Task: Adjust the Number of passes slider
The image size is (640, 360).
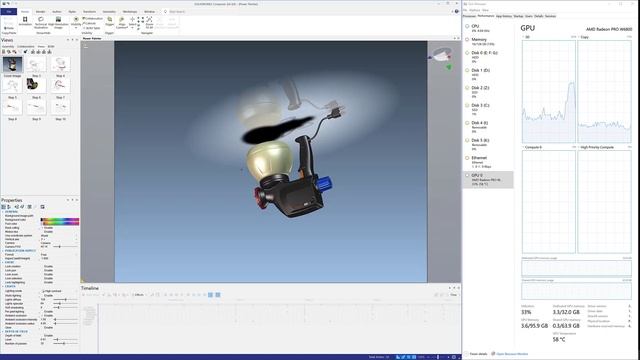Action: pyautogui.click(x=64, y=343)
